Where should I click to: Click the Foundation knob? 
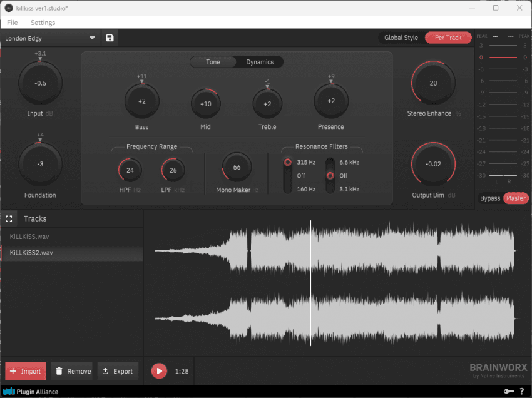coord(40,164)
